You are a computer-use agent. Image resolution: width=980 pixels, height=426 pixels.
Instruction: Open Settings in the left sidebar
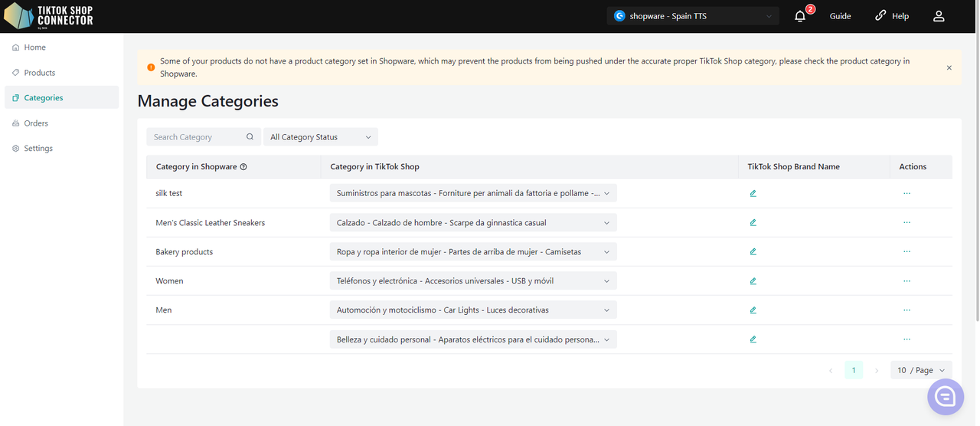(38, 149)
